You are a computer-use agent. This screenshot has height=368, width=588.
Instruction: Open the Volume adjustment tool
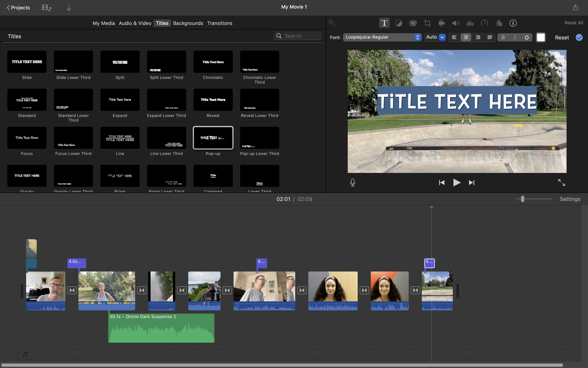[x=455, y=23]
